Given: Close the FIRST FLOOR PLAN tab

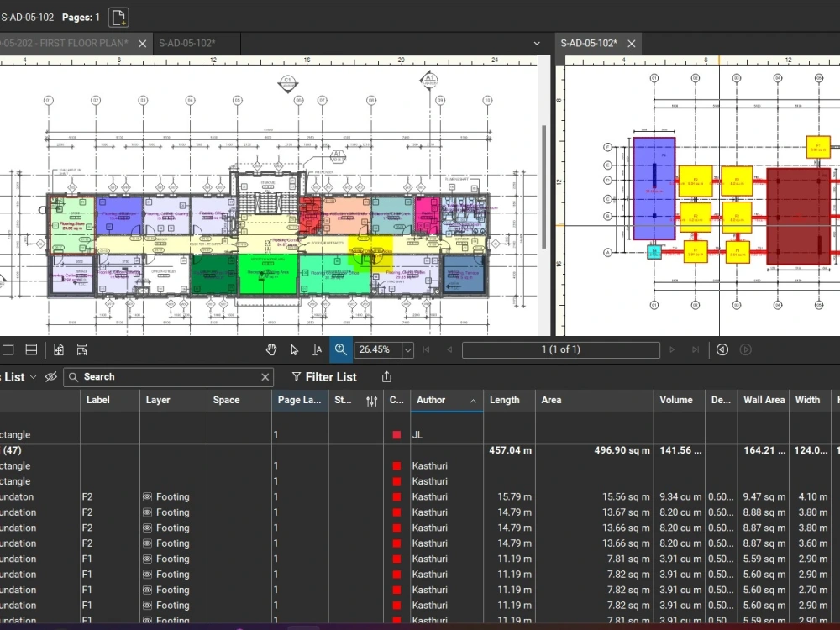Looking at the screenshot, I should (143, 44).
